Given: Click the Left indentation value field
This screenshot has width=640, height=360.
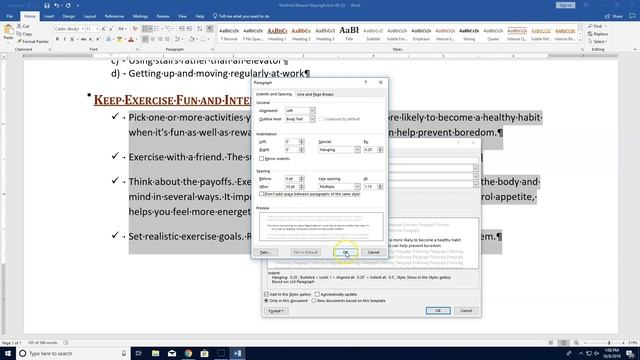Looking at the screenshot, I should click(x=292, y=142).
